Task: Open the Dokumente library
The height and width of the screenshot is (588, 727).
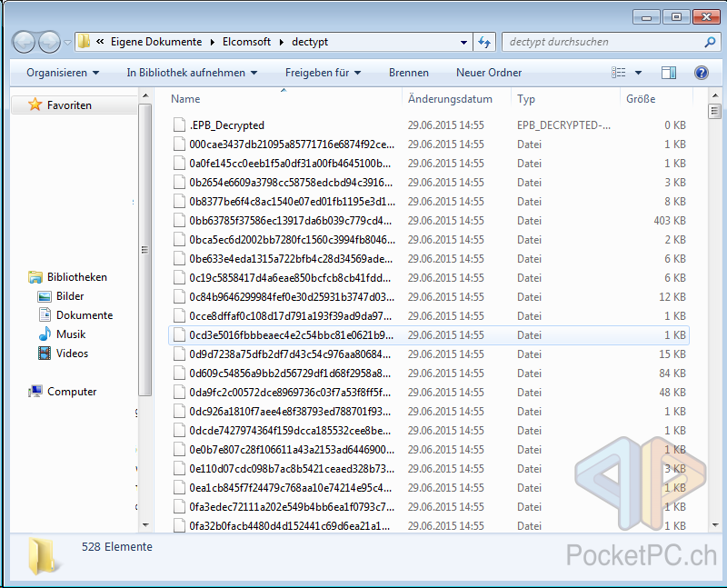Action: 85,315
